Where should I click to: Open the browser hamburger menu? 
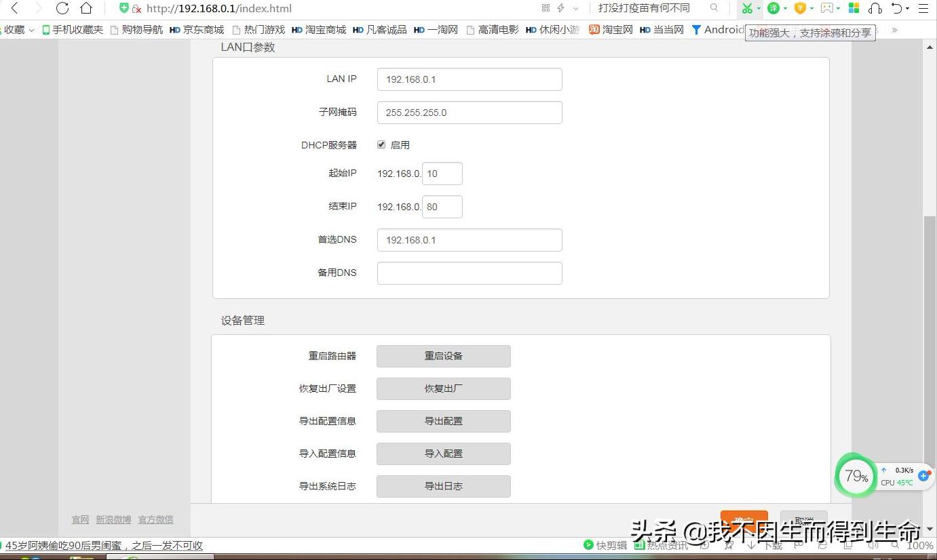[923, 8]
